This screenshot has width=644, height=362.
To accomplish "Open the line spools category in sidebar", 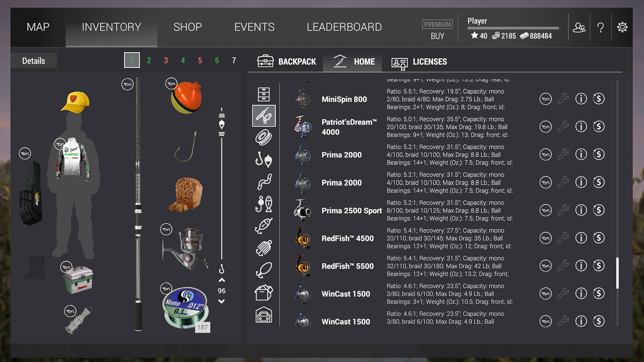I will [264, 137].
